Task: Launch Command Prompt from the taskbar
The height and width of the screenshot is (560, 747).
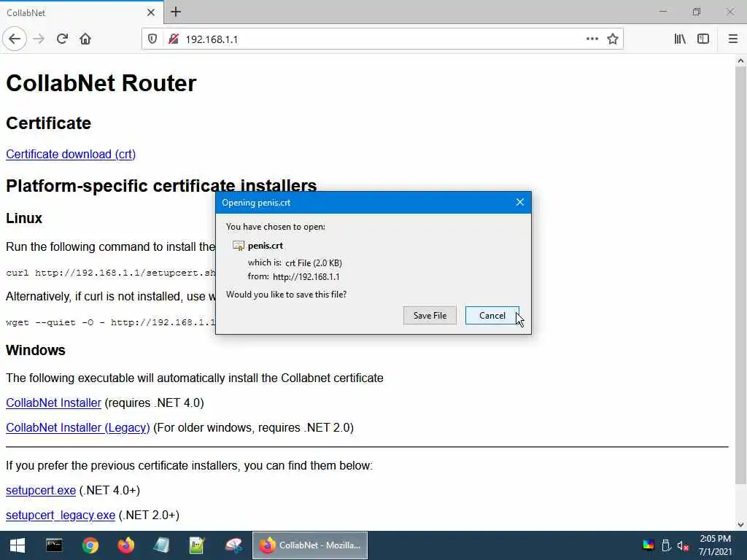Action: [x=54, y=545]
